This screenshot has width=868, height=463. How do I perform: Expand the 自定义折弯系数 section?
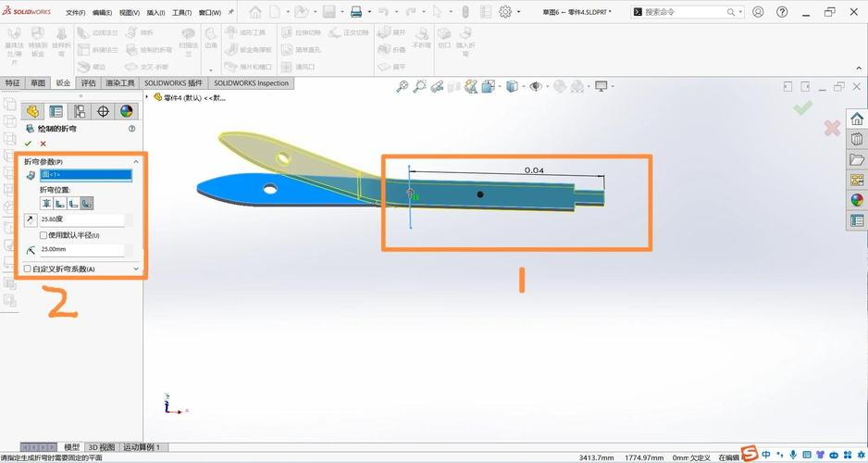136,269
